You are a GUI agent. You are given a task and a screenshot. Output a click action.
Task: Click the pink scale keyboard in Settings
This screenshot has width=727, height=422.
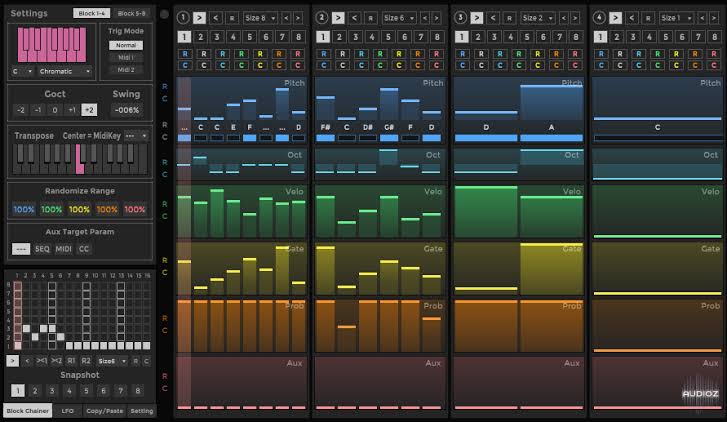click(x=52, y=45)
